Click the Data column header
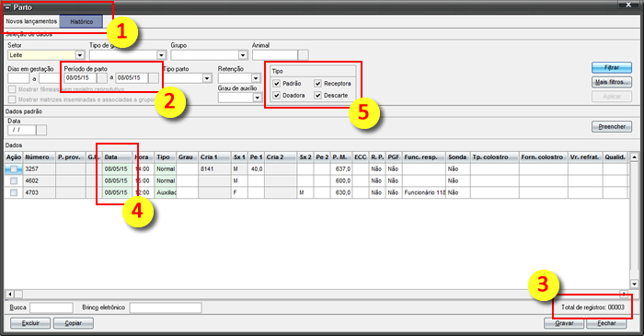The width and height of the screenshot is (644, 336). coord(118,156)
